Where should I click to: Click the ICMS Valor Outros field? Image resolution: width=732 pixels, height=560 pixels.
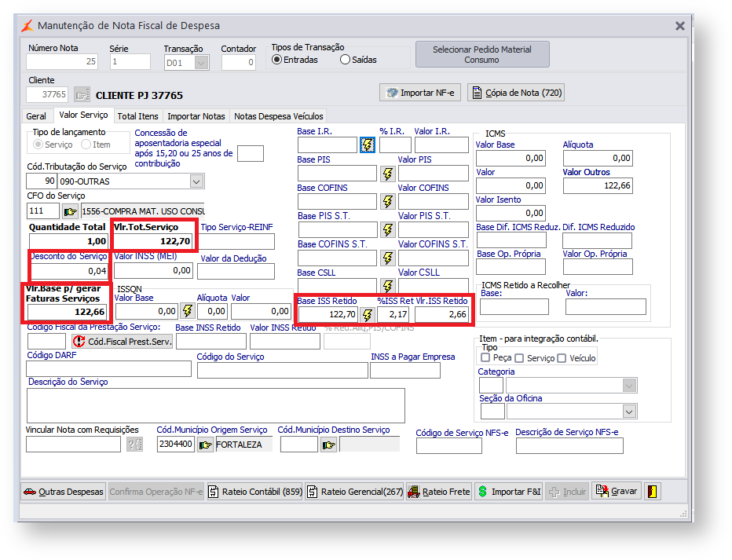(x=598, y=185)
